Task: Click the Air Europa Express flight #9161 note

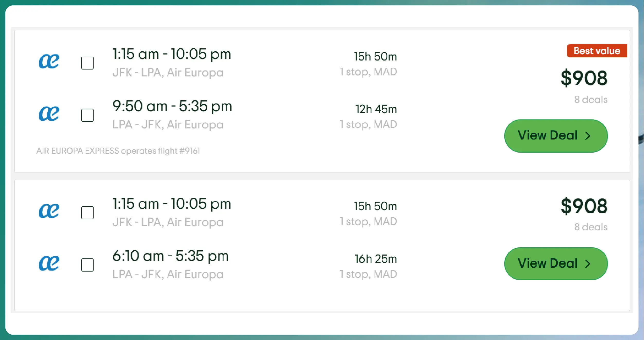Action: point(118,151)
